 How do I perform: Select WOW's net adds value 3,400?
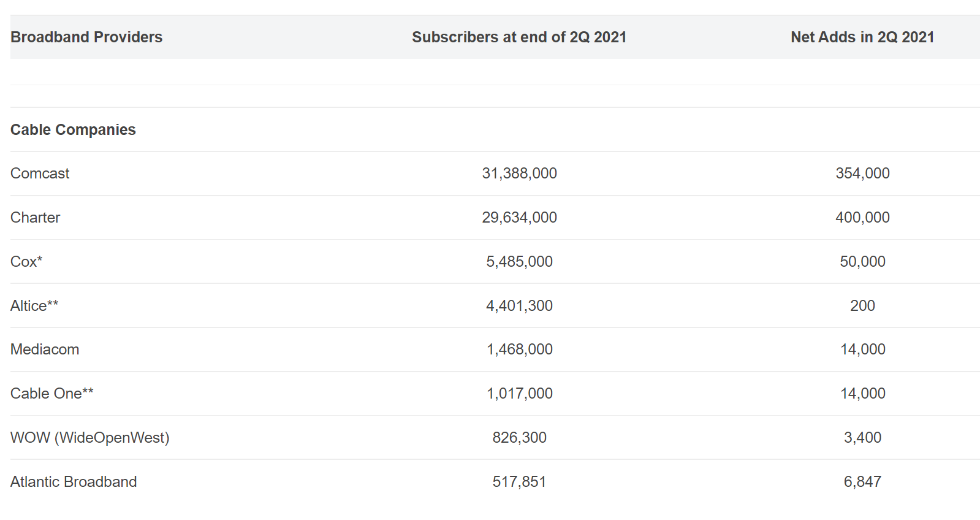[862, 438]
